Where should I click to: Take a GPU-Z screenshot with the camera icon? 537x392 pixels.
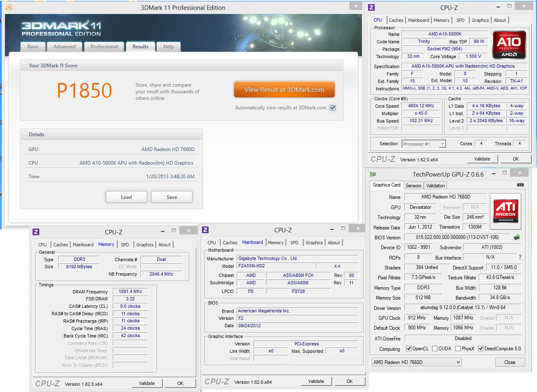(x=520, y=185)
